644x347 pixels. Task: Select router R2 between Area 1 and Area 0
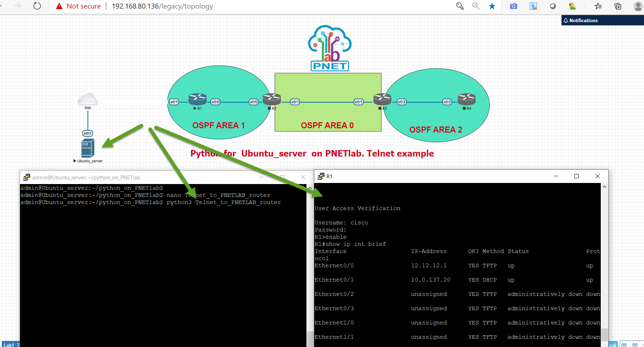(x=272, y=99)
